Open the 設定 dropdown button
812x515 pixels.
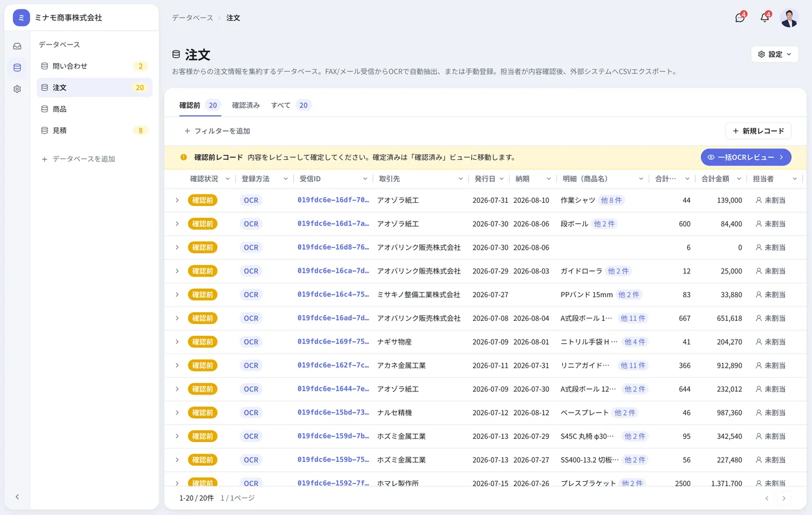[x=775, y=54]
